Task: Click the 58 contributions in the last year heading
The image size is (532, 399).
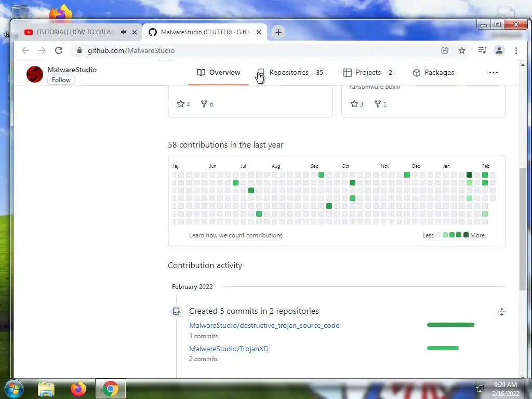Action: pos(225,145)
